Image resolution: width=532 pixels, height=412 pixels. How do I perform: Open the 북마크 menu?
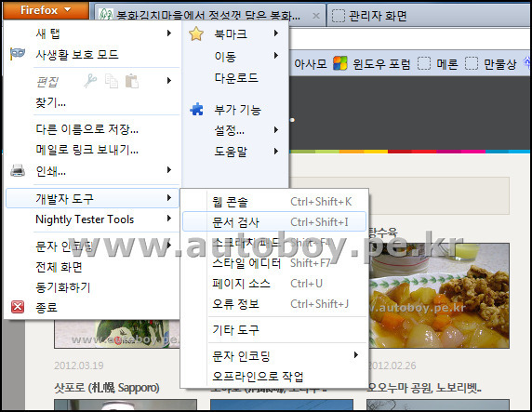coord(231,33)
